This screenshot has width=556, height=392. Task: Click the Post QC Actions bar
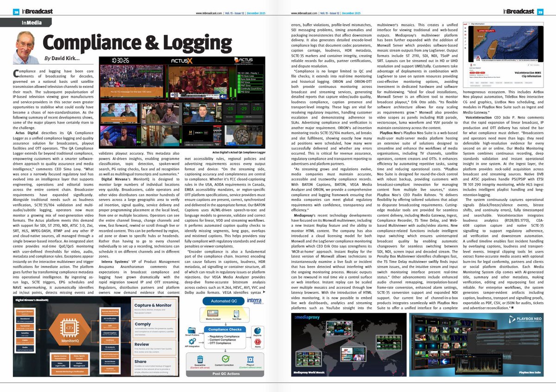[x=225, y=373]
